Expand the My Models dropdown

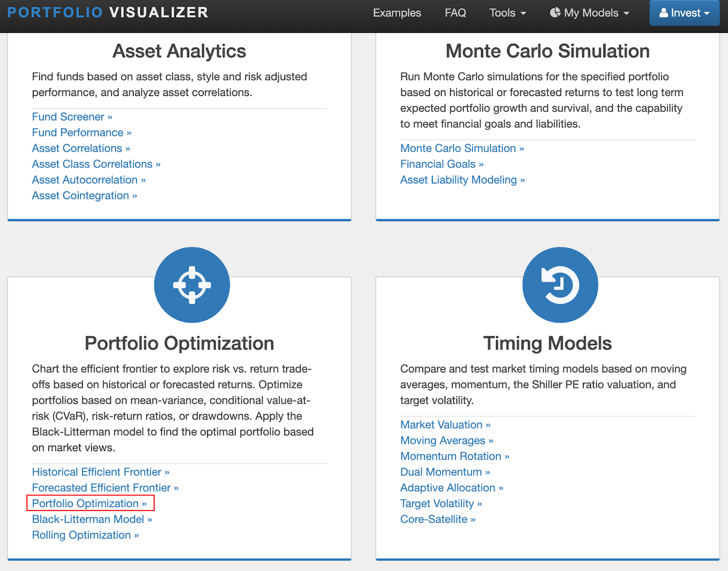[x=590, y=13]
